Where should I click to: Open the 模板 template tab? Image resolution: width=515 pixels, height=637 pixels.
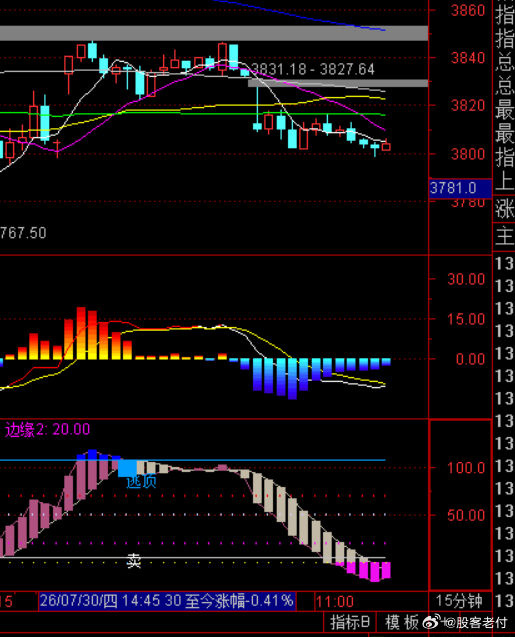pyautogui.click(x=401, y=622)
